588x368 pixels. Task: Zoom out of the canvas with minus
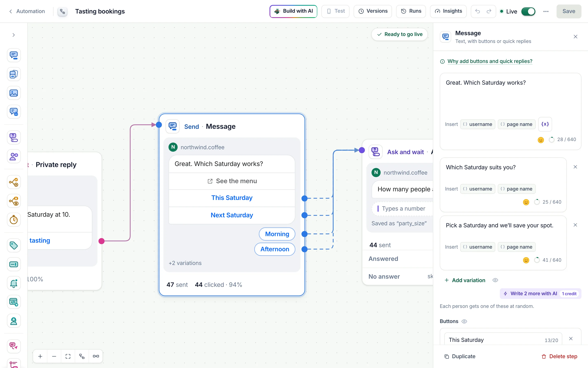54,356
